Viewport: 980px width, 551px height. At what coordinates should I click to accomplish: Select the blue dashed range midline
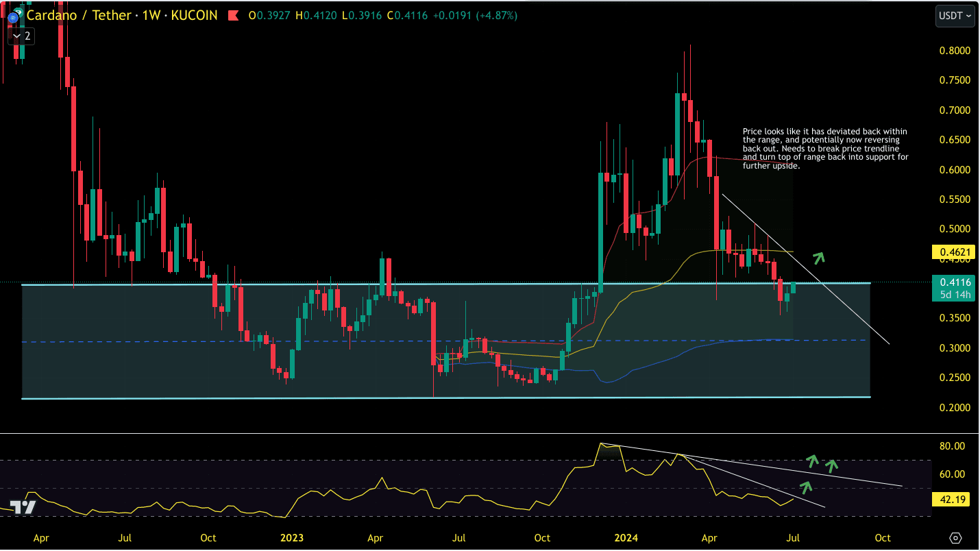pos(445,341)
